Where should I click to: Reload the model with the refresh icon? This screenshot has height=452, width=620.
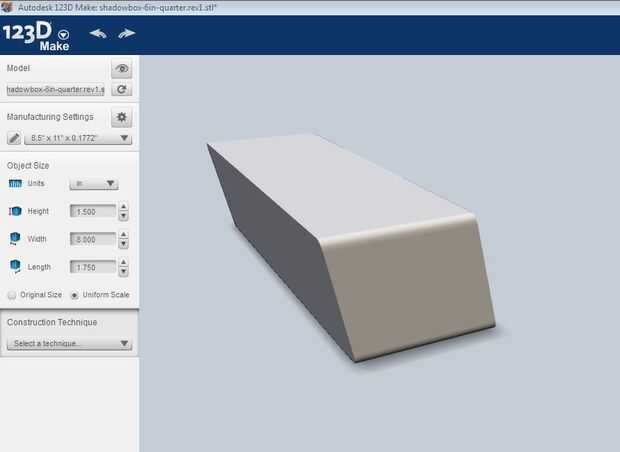point(121,89)
